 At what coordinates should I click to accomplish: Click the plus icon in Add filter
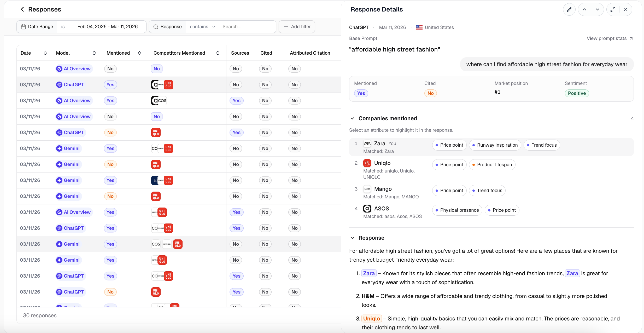click(286, 27)
